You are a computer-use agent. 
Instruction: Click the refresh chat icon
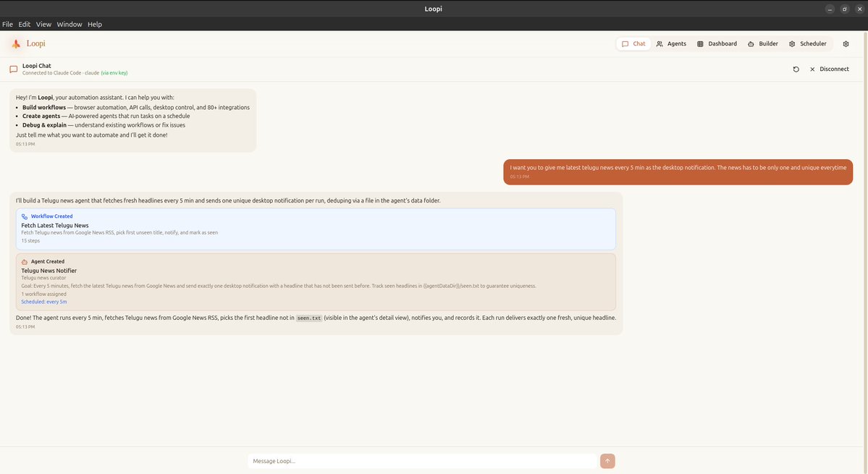[x=796, y=69]
